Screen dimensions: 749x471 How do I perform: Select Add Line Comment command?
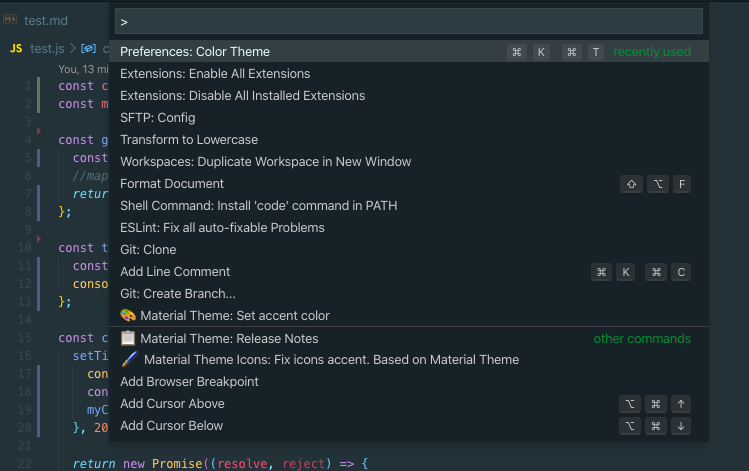(408, 271)
